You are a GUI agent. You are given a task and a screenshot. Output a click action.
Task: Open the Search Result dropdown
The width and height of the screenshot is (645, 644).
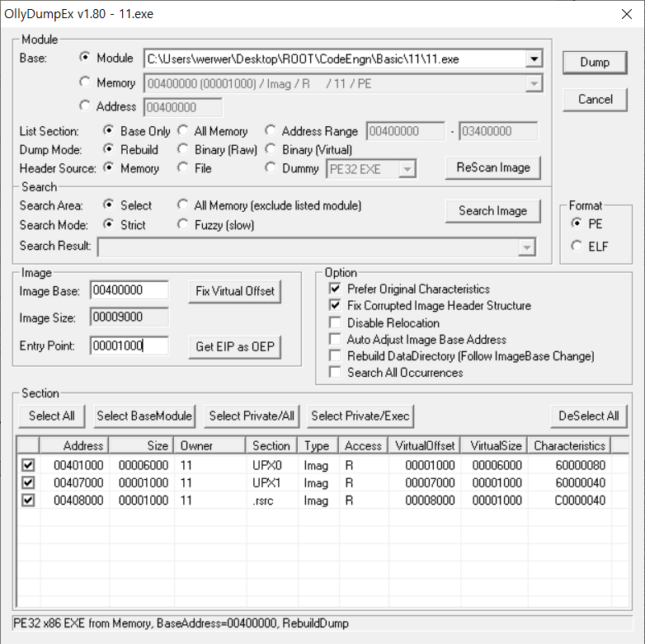point(527,247)
